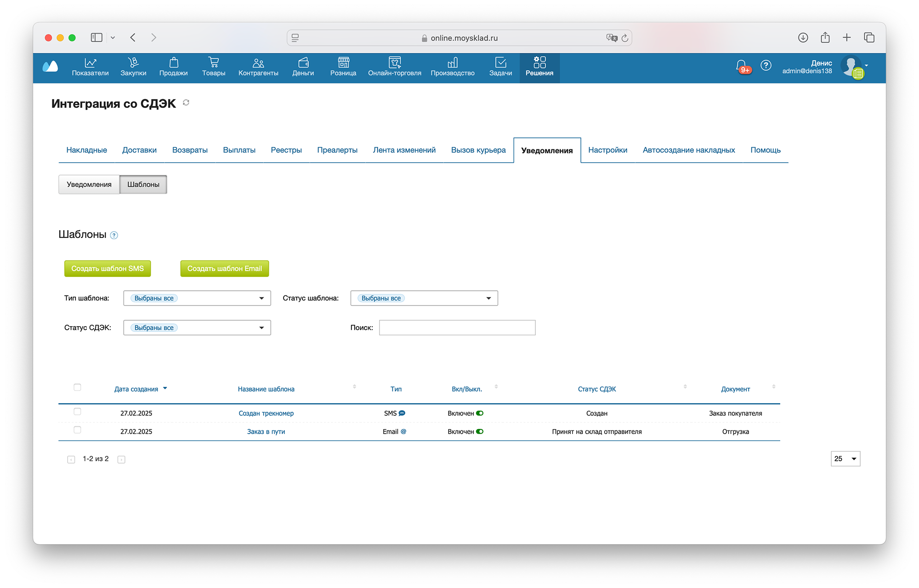Expand the Тип шаблона dropdown
The image size is (919, 588).
261,298
